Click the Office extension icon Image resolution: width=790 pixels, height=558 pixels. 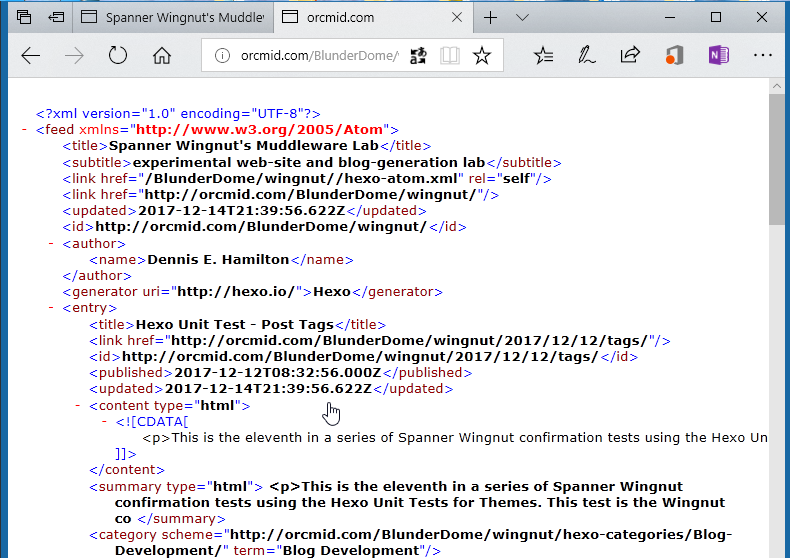(x=674, y=56)
